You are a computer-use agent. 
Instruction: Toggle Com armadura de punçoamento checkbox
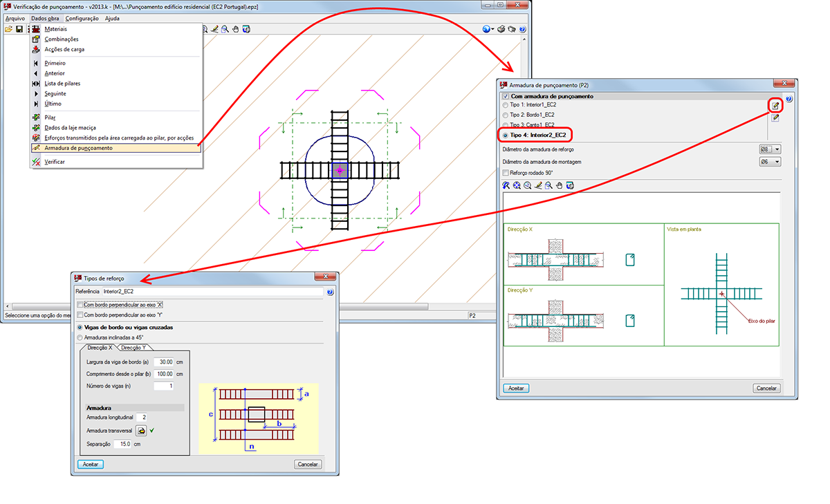506,97
